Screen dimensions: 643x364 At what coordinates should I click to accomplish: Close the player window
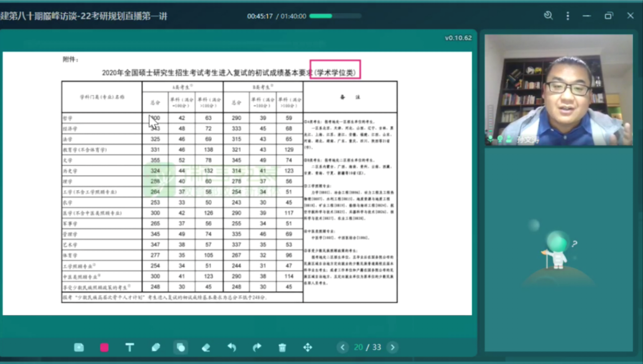click(631, 16)
